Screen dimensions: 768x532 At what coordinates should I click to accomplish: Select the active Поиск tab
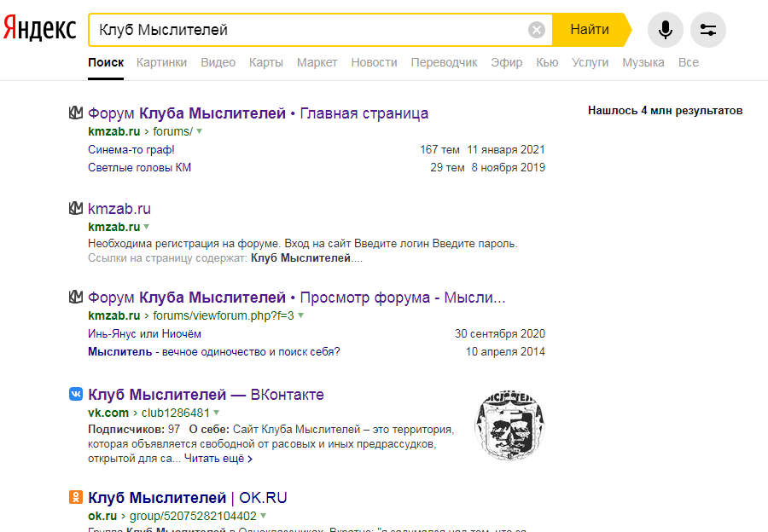coord(106,62)
